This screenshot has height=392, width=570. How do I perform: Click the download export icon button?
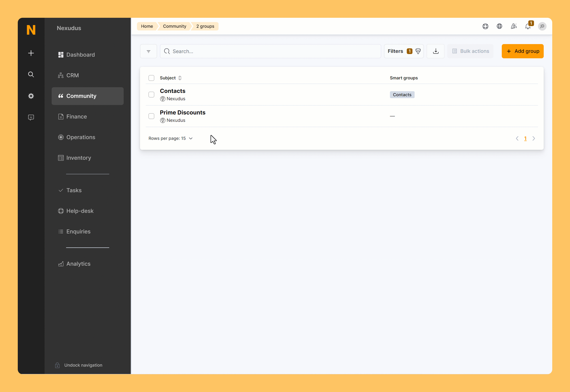pos(435,51)
